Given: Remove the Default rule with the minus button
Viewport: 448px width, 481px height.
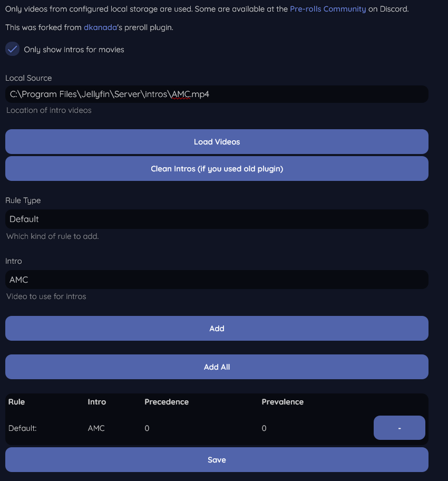Looking at the screenshot, I should 399,428.
